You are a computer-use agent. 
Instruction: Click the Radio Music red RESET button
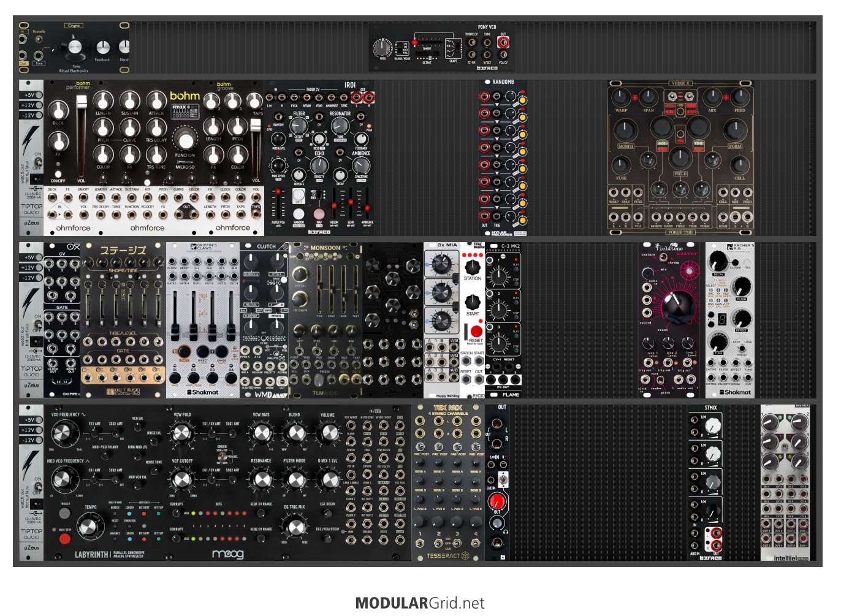pyautogui.click(x=476, y=331)
